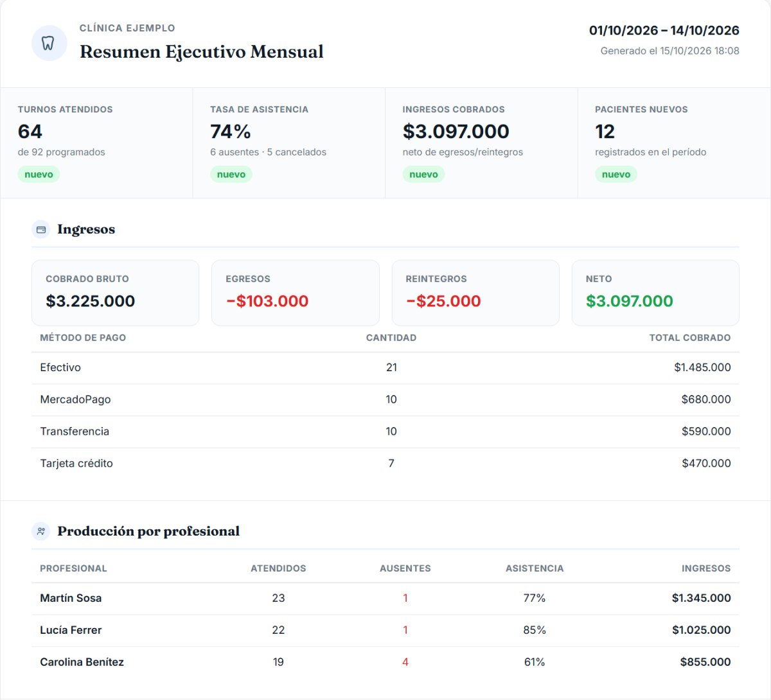
Task: Click the MercadoPago total $680.000
Action: tap(706, 399)
